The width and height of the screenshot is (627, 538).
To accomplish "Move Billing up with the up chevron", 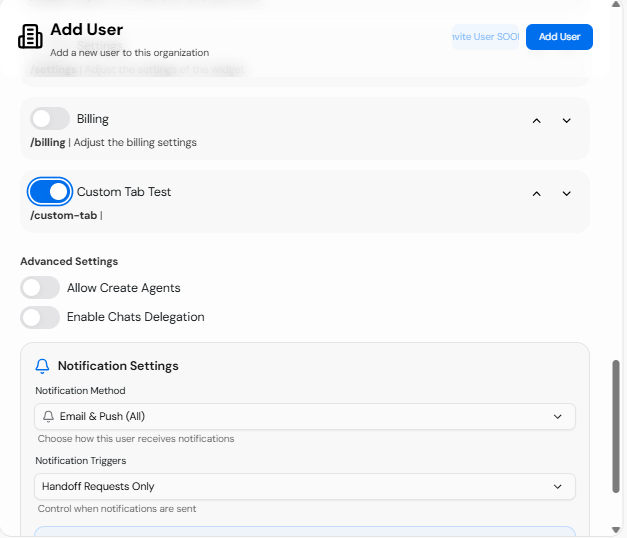I will point(537,120).
